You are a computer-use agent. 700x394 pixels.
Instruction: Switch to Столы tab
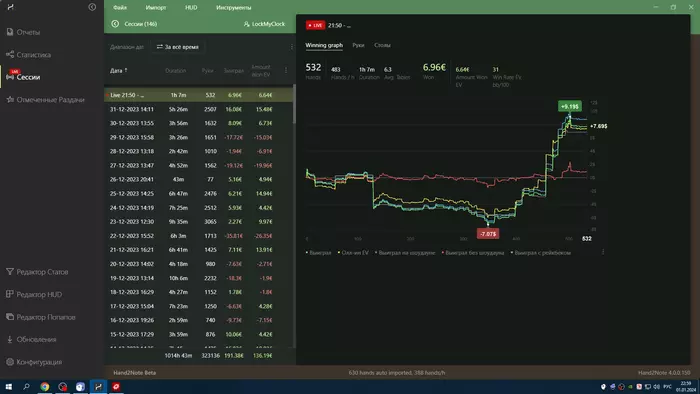click(382, 45)
